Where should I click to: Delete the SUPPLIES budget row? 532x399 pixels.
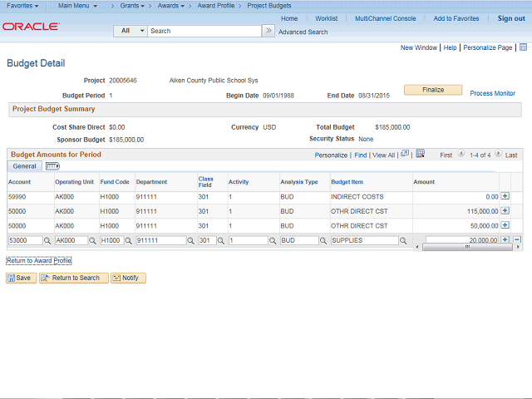(516, 239)
